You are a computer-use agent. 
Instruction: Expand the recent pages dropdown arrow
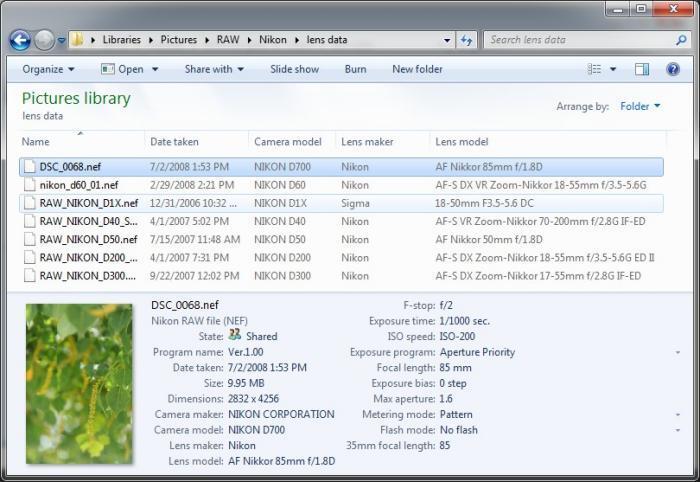point(62,40)
